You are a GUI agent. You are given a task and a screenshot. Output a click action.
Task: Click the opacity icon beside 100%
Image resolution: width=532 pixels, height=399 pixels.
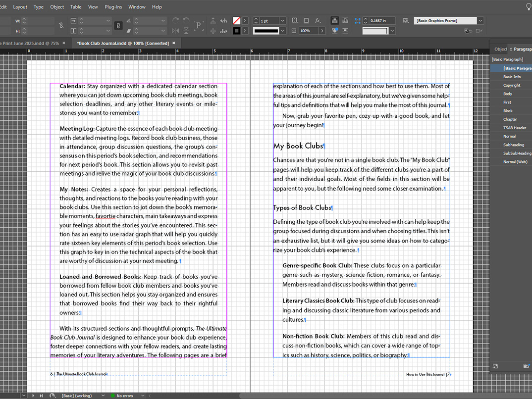tap(294, 31)
